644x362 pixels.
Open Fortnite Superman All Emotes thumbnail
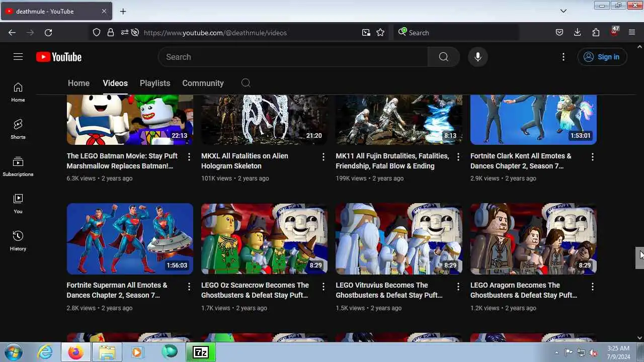(130, 239)
